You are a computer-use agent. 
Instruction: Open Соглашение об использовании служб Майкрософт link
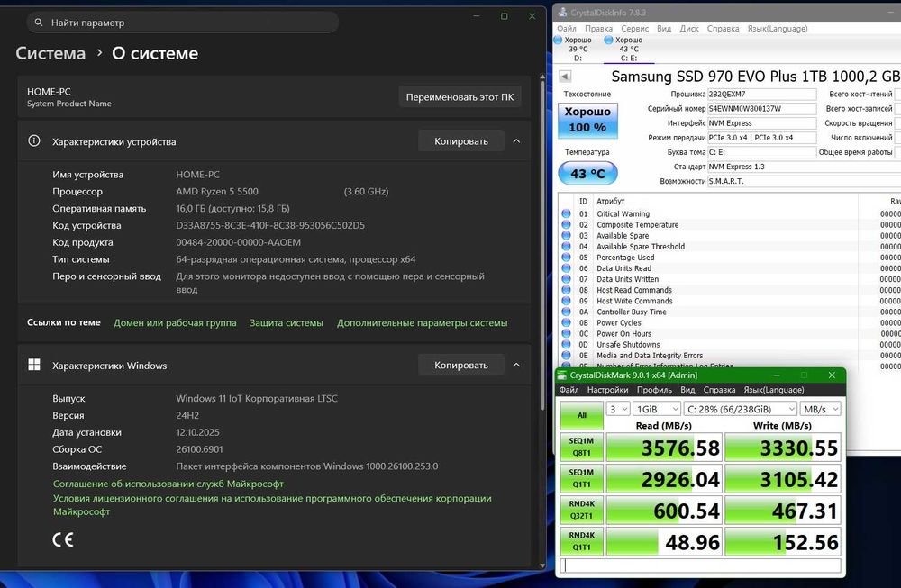click(x=168, y=484)
